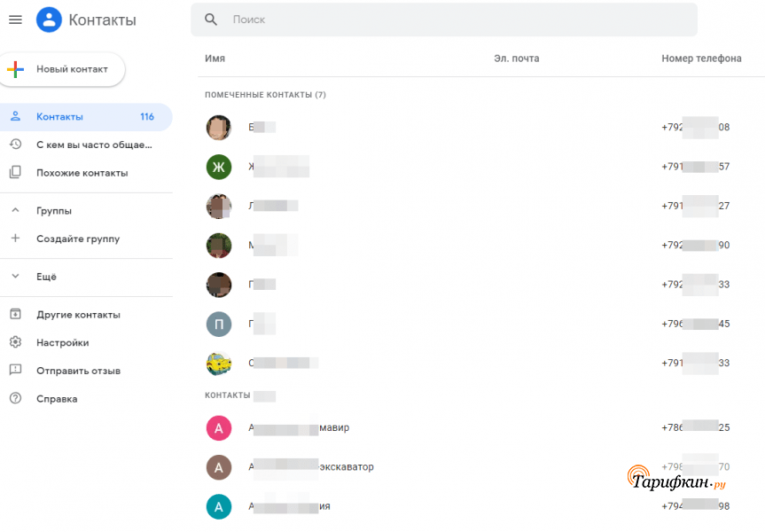
Task: Select Контакты item with 116 count
Action: pyautogui.click(x=86, y=117)
